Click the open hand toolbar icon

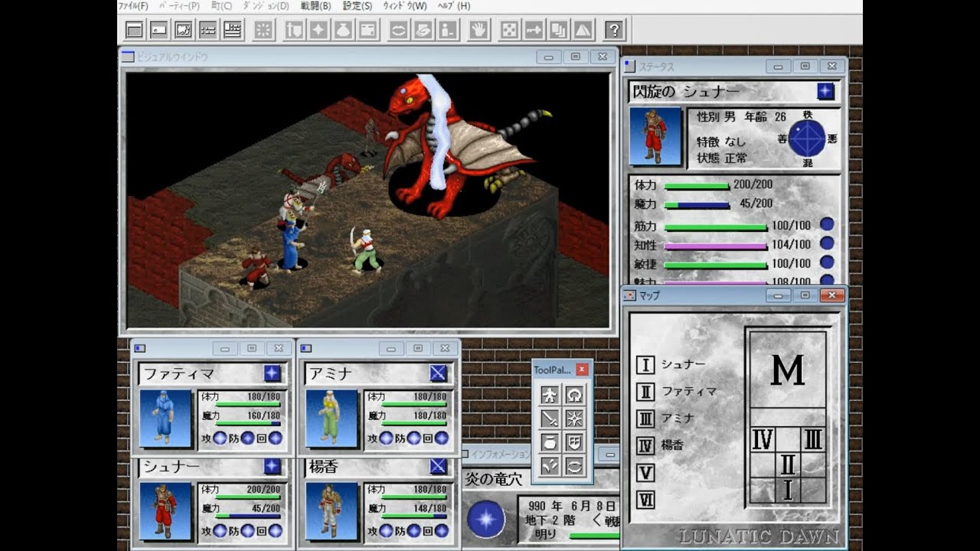[479, 31]
